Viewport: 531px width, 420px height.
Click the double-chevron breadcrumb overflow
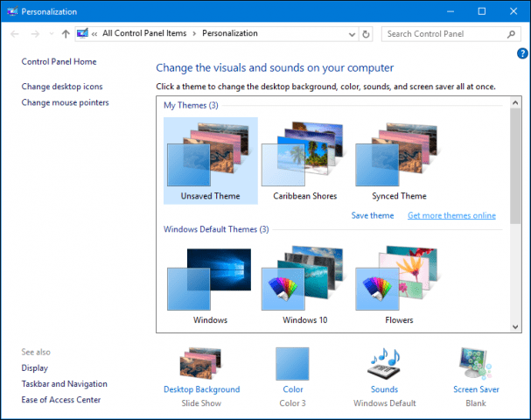[94, 34]
